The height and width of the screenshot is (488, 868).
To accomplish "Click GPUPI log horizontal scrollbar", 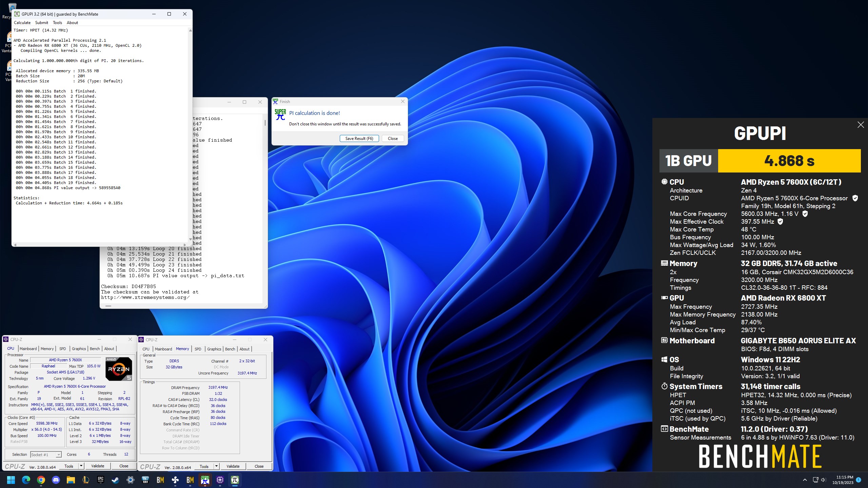I will 100,244.
